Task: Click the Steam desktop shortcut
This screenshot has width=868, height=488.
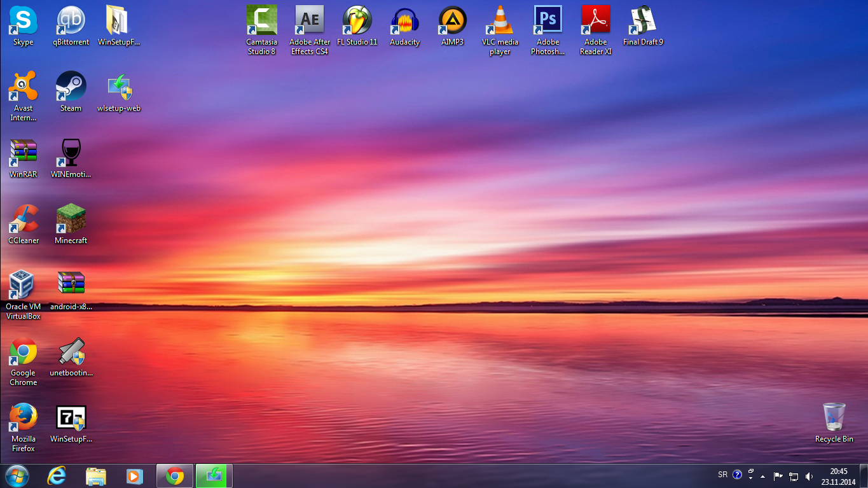Action: 71,92
